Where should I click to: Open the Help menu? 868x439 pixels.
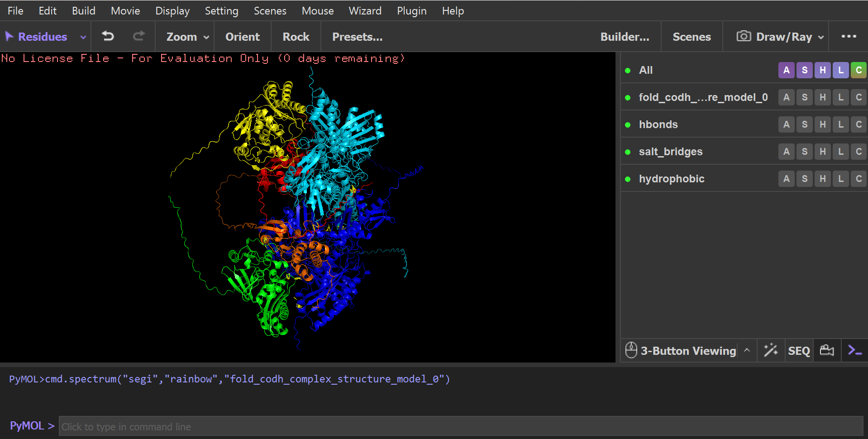point(453,10)
